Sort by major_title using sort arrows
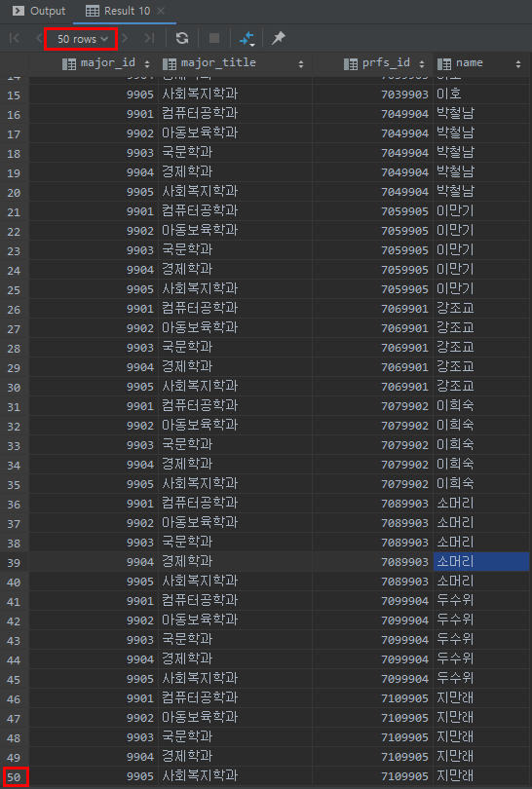This screenshot has height=789, width=532. coord(301,64)
